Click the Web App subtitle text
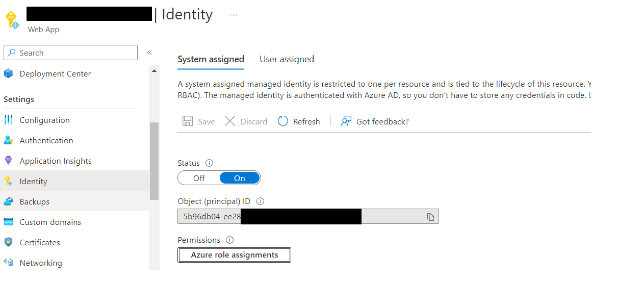 pos(43,30)
